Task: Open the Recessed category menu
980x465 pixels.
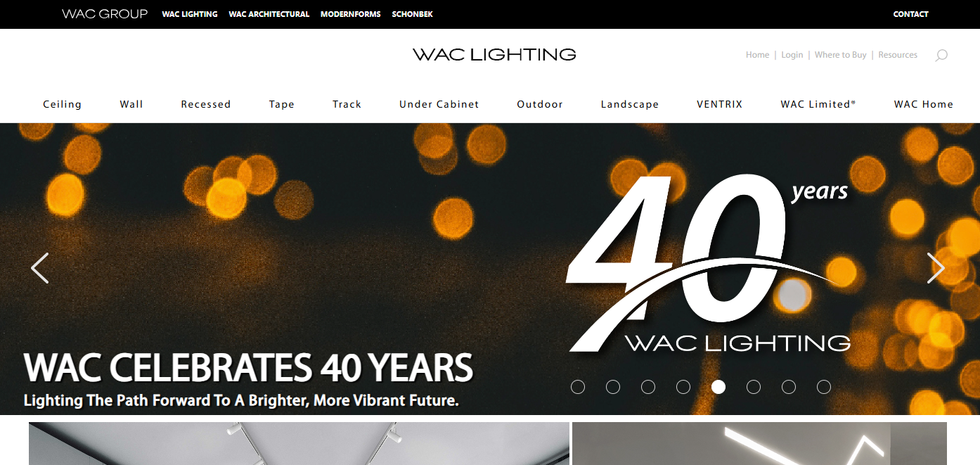Action: point(206,104)
